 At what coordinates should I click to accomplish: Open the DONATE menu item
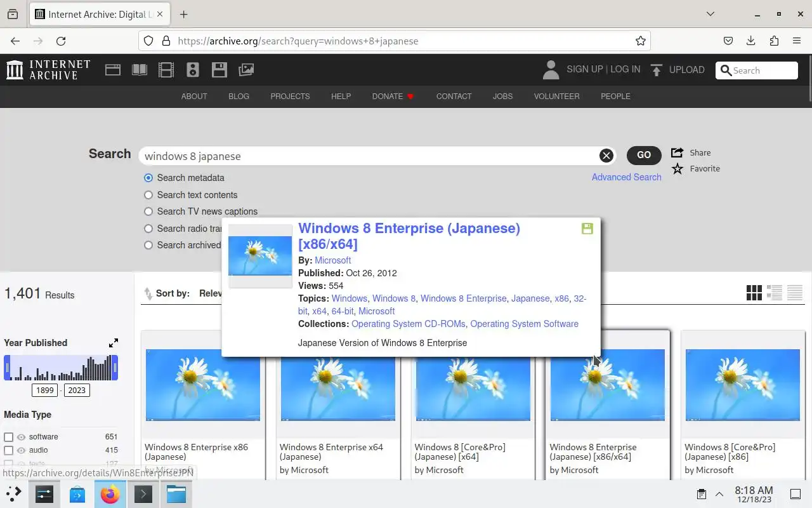pyautogui.click(x=393, y=97)
